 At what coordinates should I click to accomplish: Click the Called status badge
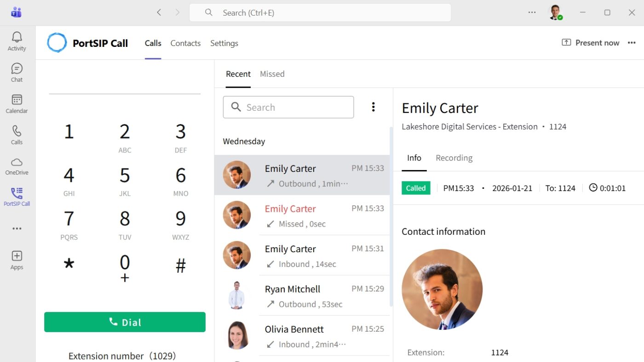(415, 188)
